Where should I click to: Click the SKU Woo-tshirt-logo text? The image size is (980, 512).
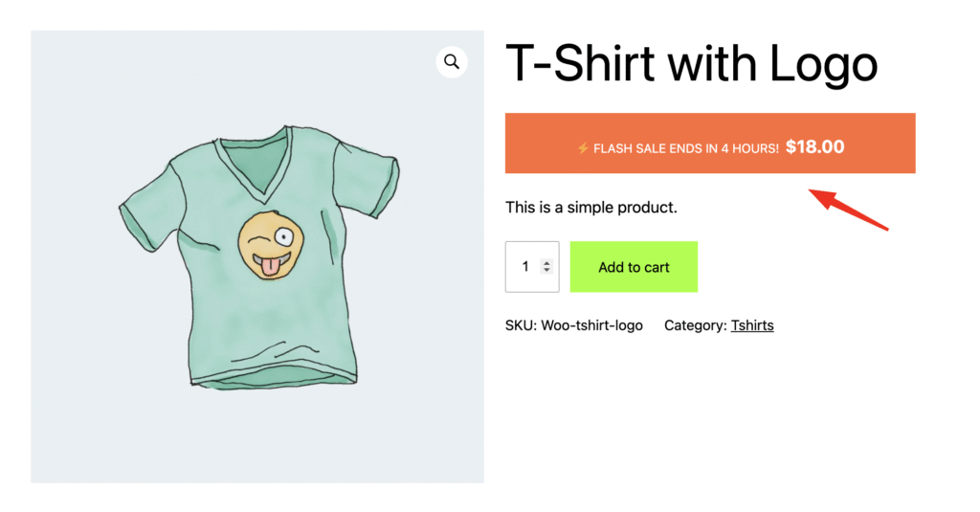click(x=575, y=325)
